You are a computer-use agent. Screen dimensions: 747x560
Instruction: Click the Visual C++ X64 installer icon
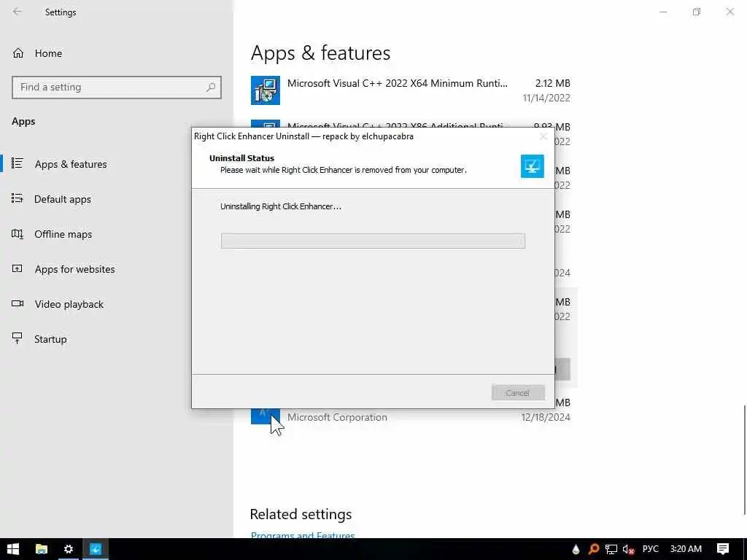266,90
